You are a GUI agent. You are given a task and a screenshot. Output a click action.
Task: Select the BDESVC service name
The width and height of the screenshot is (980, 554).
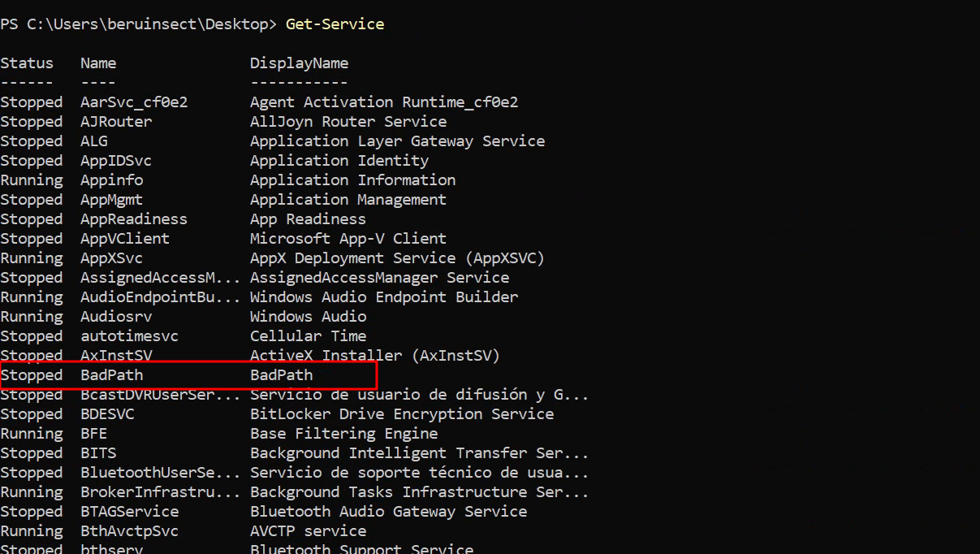tap(107, 414)
